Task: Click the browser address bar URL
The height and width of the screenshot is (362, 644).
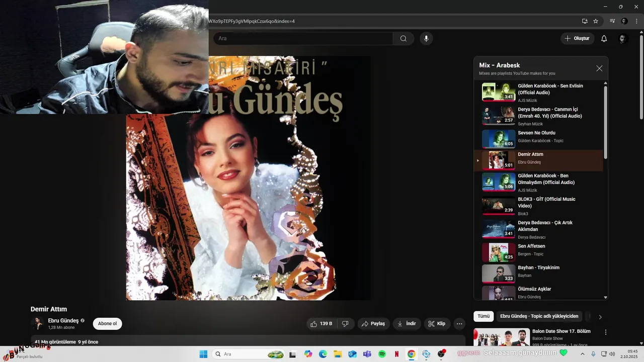Action: point(252,21)
